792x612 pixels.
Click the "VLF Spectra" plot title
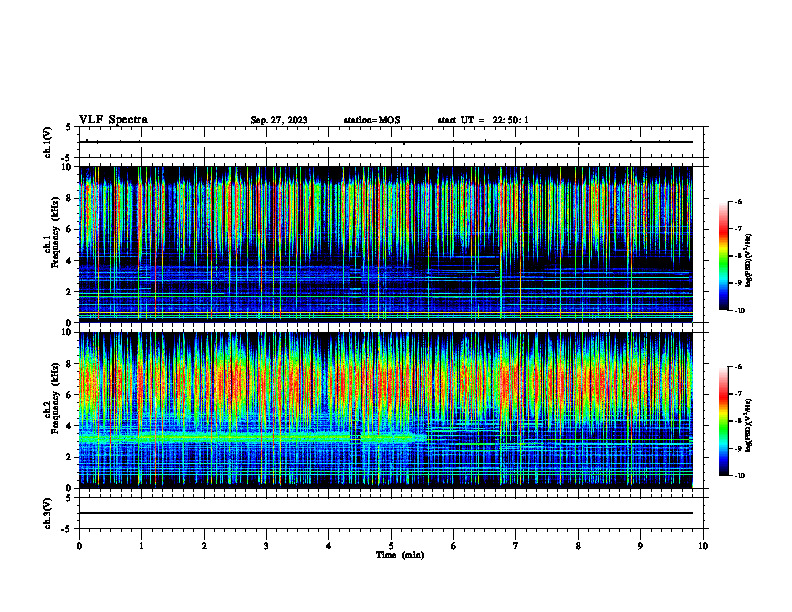pyautogui.click(x=113, y=120)
